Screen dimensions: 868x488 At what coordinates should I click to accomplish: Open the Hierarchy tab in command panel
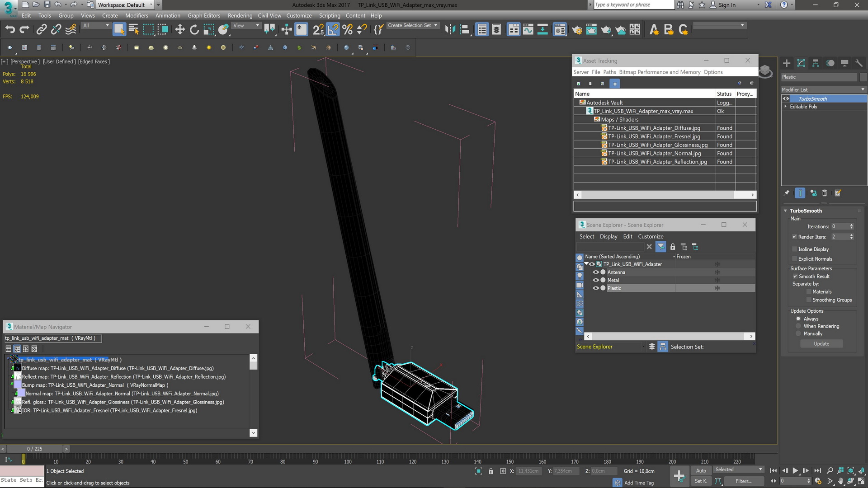click(816, 63)
